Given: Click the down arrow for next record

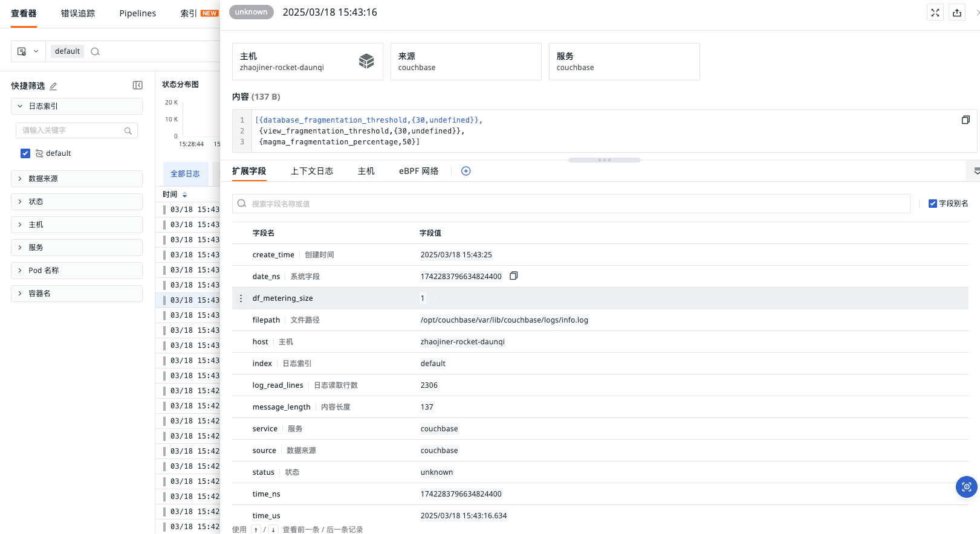Looking at the screenshot, I should [273, 530].
